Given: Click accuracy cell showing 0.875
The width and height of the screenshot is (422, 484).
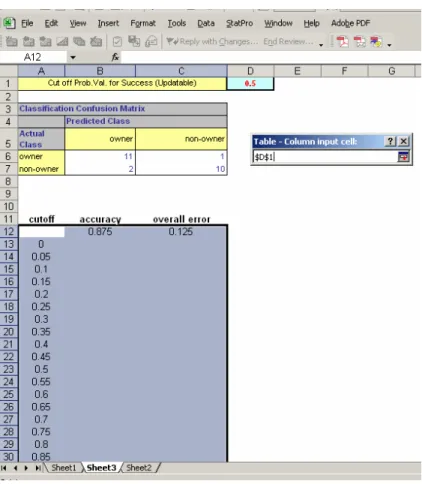Looking at the screenshot, I should [x=100, y=231].
